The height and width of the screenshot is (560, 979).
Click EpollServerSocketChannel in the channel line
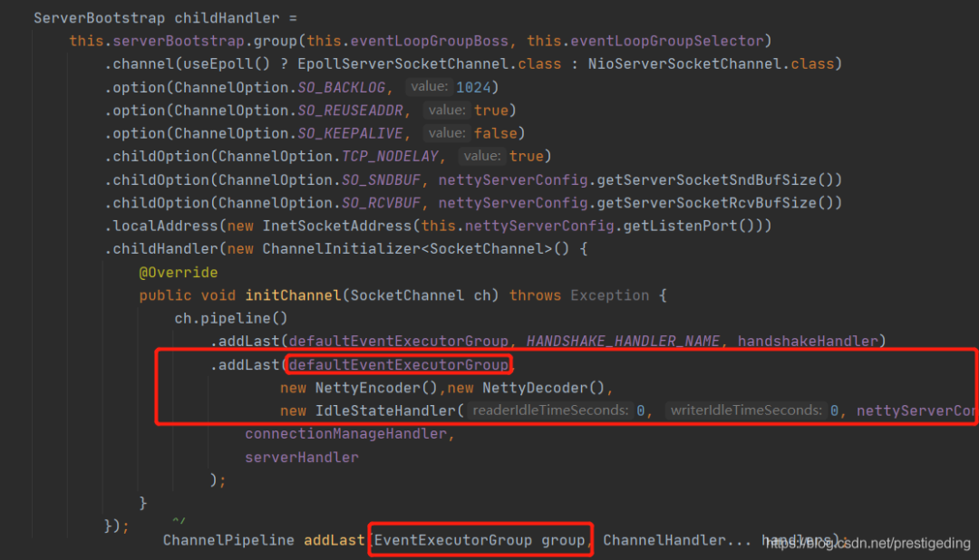tap(402, 64)
